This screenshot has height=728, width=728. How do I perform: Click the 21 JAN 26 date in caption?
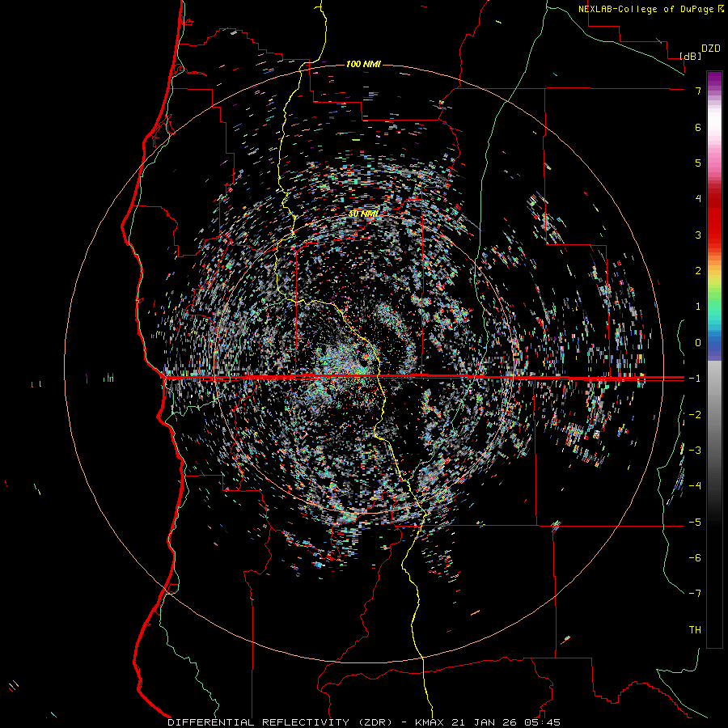point(482,722)
